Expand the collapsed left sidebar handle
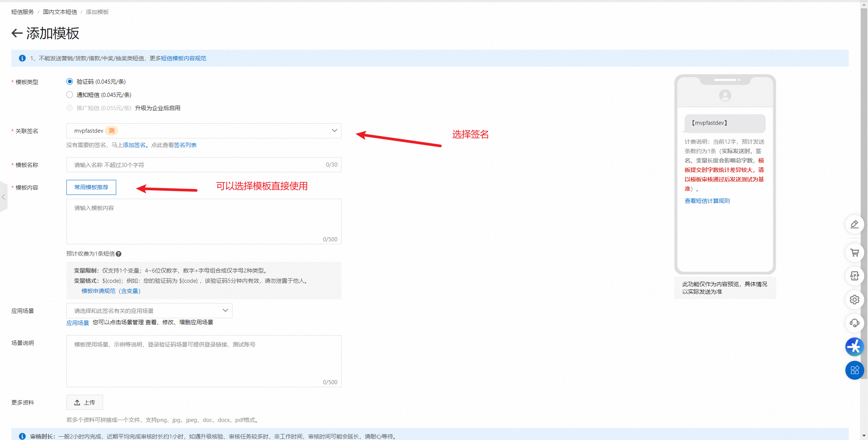The height and width of the screenshot is (440, 868). pyautogui.click(x=3, y=197)
